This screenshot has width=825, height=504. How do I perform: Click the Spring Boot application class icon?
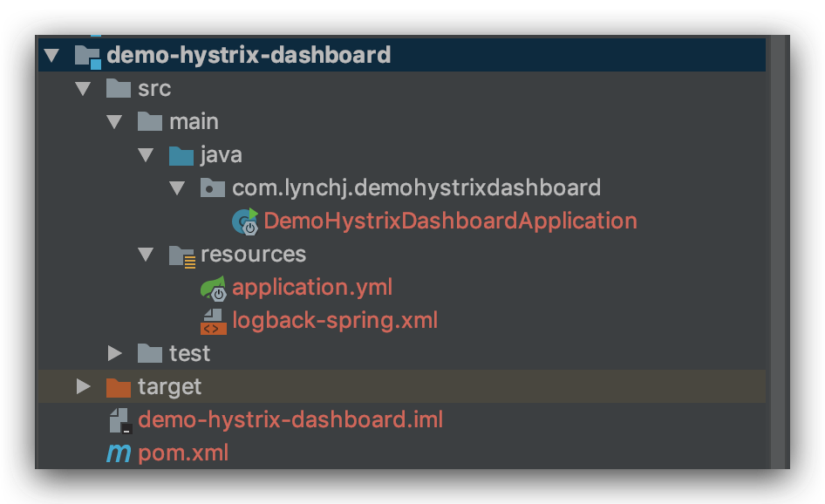[x=245, y=221]
